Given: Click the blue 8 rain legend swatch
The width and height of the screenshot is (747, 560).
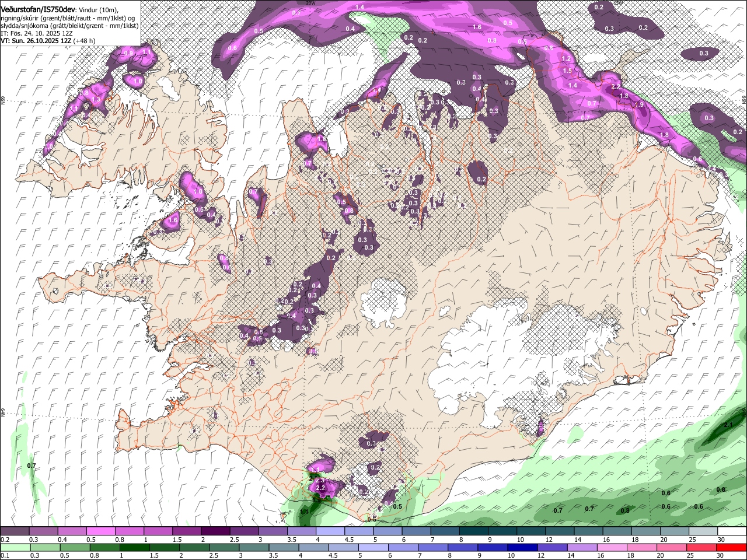Looking at the screenshot, I should (x=463, y=547).
